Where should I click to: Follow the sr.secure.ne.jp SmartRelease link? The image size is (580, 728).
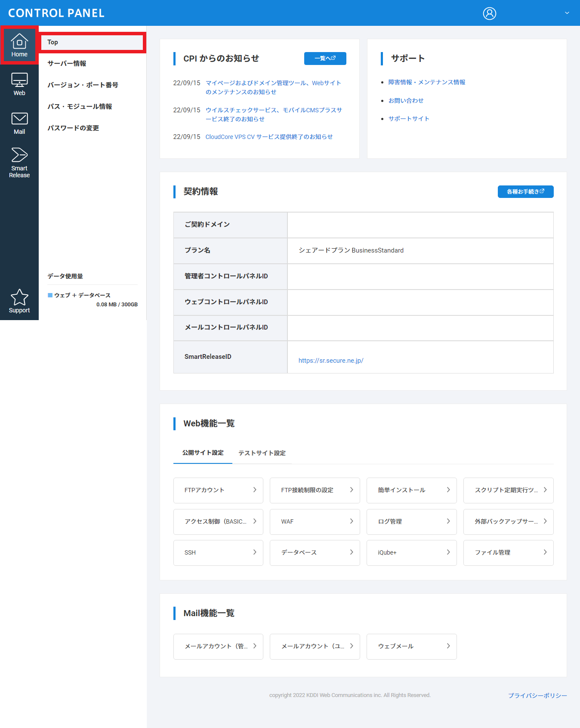(x=331, y=361)
